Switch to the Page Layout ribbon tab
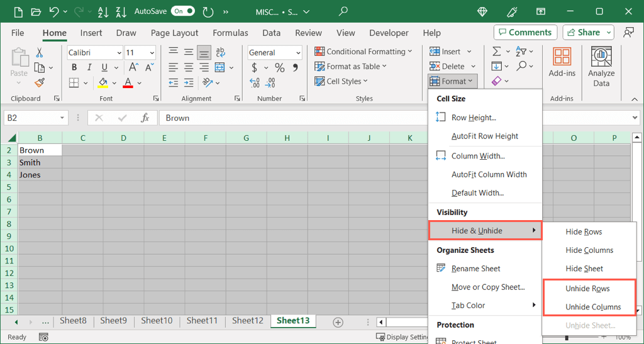This screenshot has width=644, height=344. (174, 33)
